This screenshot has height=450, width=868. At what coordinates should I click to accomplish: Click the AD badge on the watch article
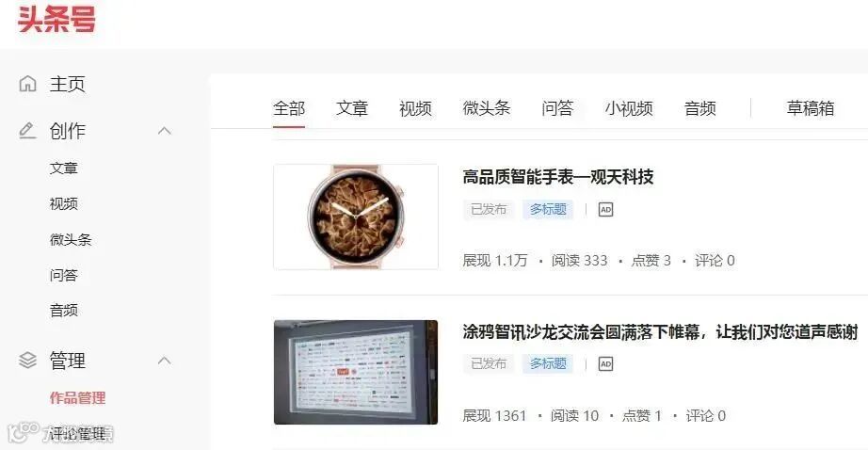click(x=605, y=209)
